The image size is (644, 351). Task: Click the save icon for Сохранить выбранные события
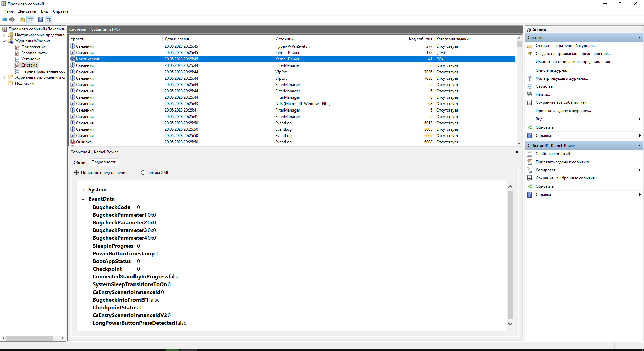(x=530, y=178)
